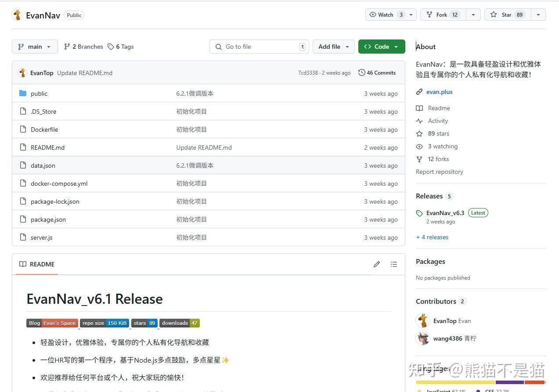Viewport: 559px width, 392px height.
Task: Click the eye icon next to 3 watching
Action: [x=419, y=146]
